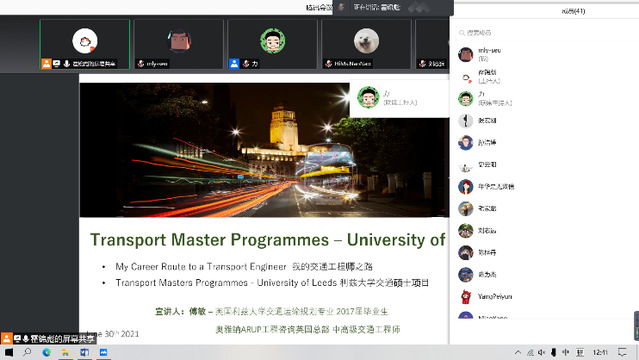
Task: Click the microphone in-use tray icon
Action: 553,352
